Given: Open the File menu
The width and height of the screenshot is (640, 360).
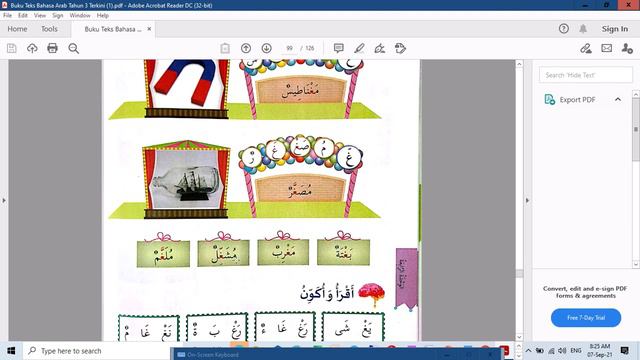Looking at the screenshot, I should (x=7, y=15).
